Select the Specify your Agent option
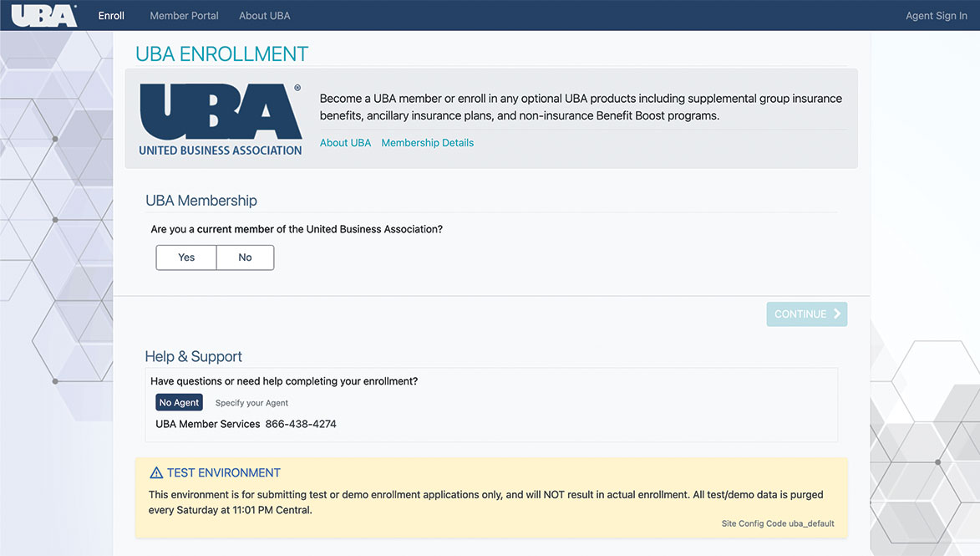980x556 pixels. click(251, 402)
